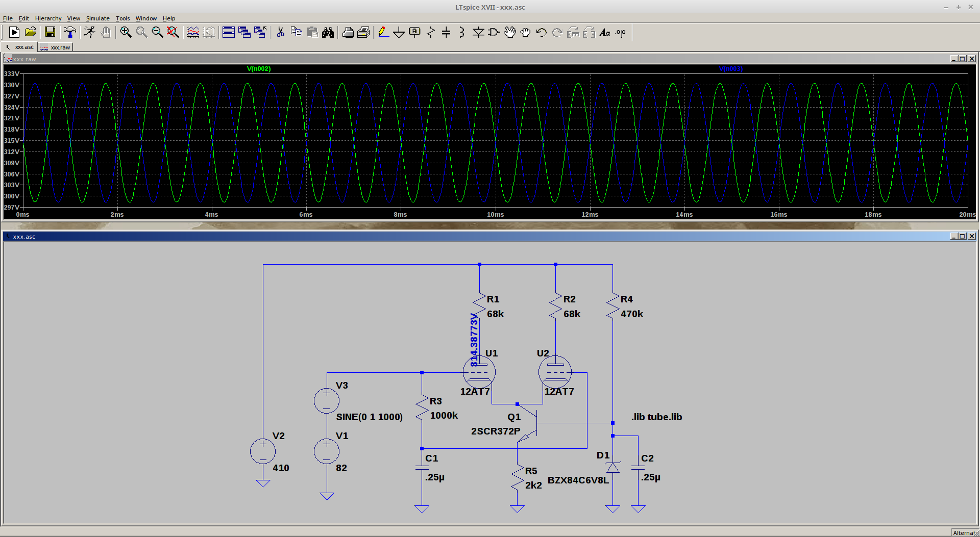Open Find with the binoculars icon
980x537 pixels.
(328, 32)
